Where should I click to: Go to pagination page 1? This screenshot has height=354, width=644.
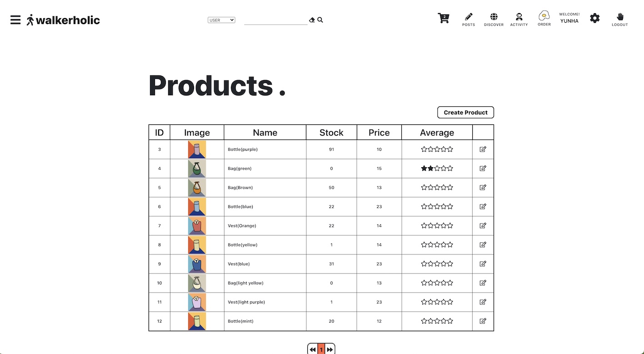[x=321, y=349]
